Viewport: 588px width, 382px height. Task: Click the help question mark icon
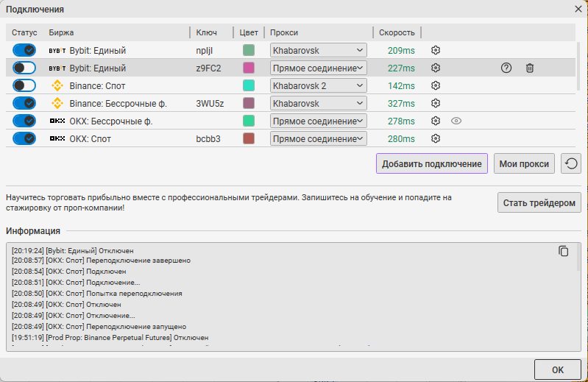pos(506,68)
